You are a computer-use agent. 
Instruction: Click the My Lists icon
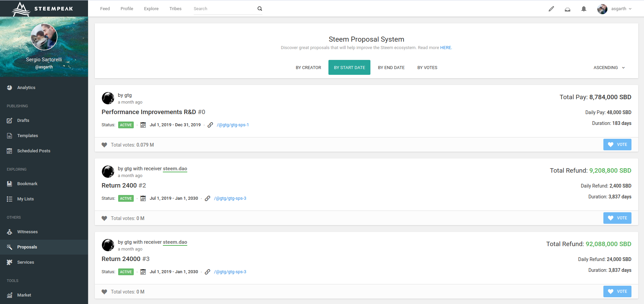click(x=9, y=199)
